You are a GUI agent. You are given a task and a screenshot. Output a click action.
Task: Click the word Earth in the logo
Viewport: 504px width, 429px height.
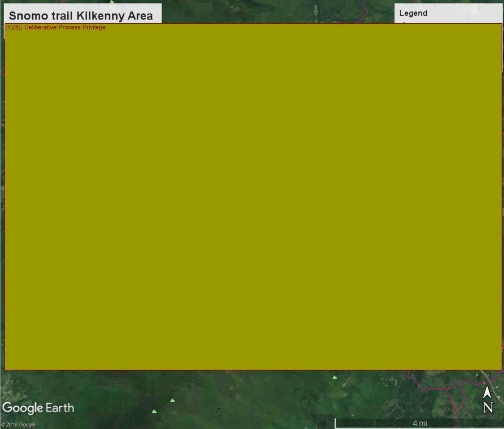tap(60, 408)
